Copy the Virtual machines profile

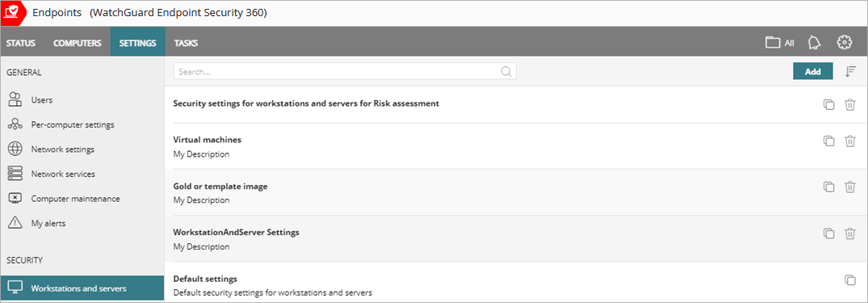pos(828,141)
